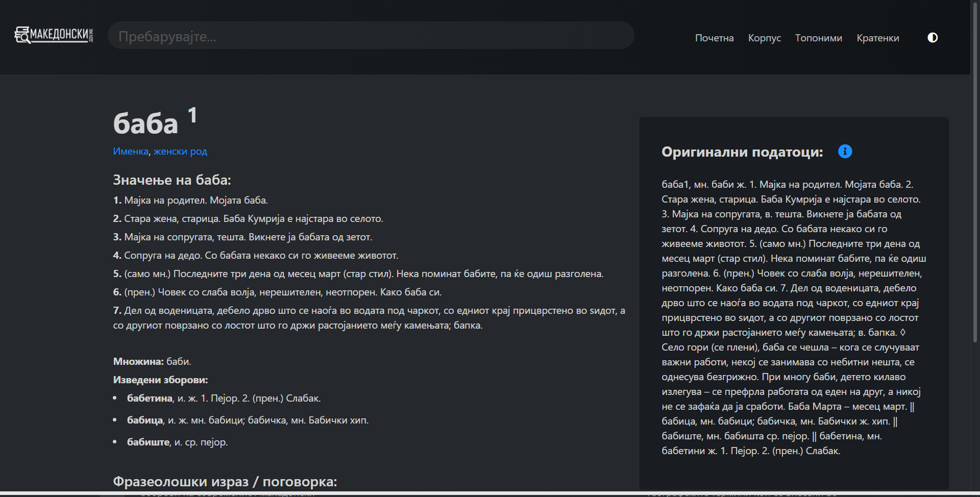Click the Оригинални податоци panel title
The image size is (980, 497).
[742, 152]
